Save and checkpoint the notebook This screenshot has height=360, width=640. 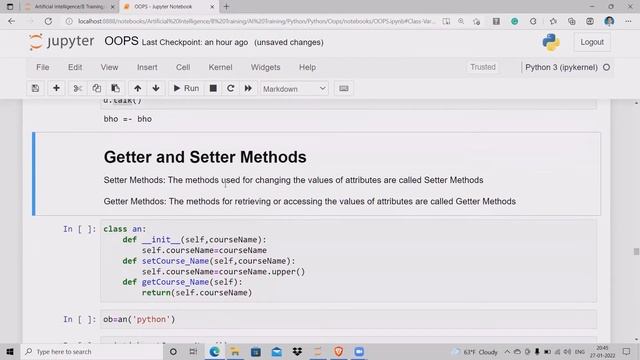click(x=36, y=88)
